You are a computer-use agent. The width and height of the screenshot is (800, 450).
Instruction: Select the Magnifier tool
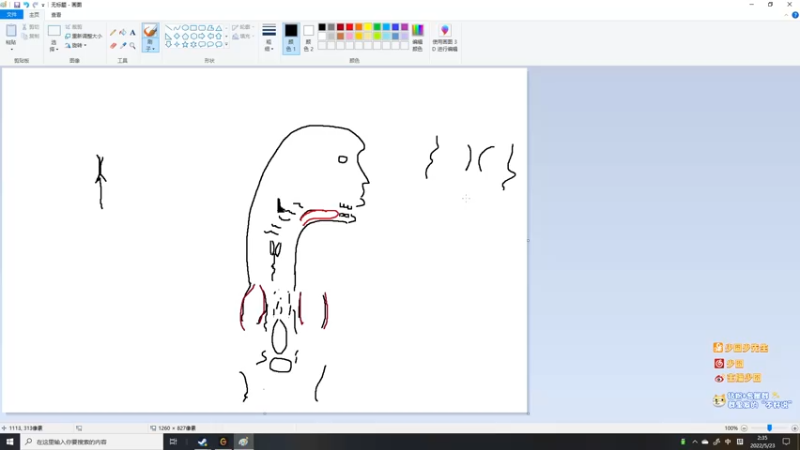pyautogui.click(x=132, y=45)
